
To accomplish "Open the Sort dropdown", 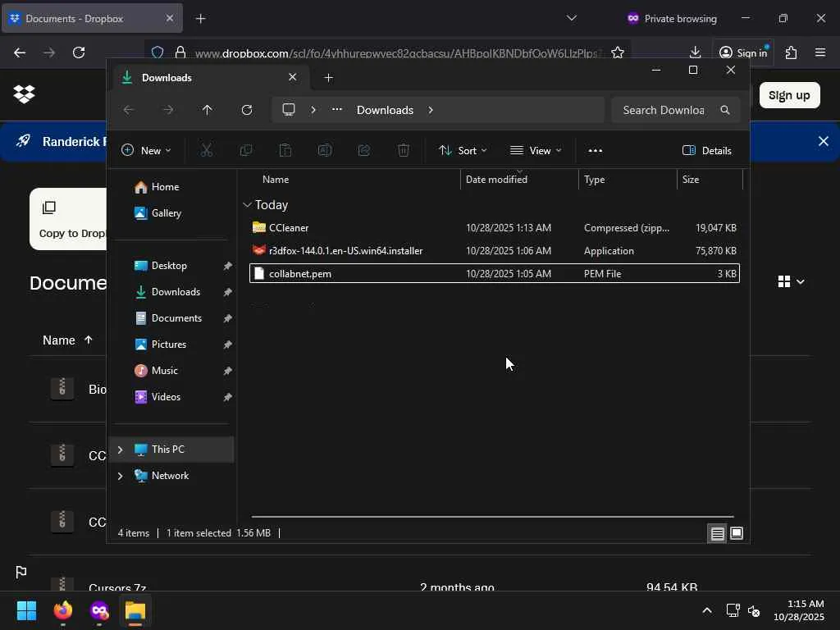I will tap(463, 151).
